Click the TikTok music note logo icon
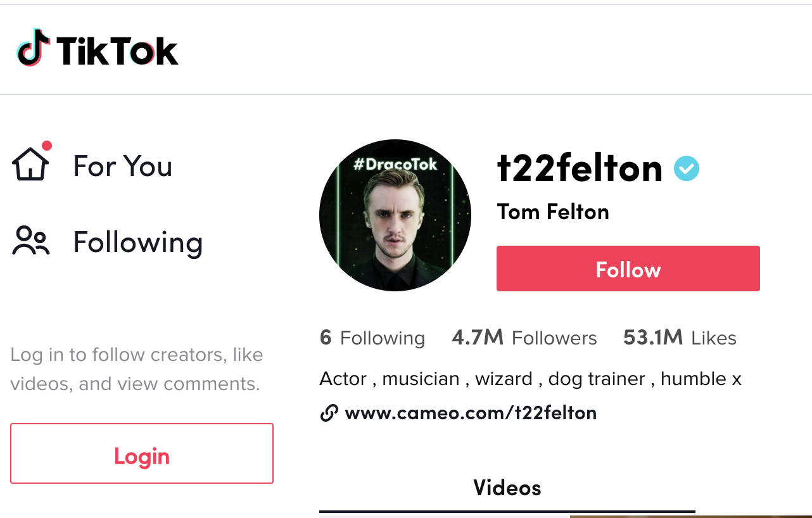The height and width of the screenshot is (518, 812). [34, 48]
